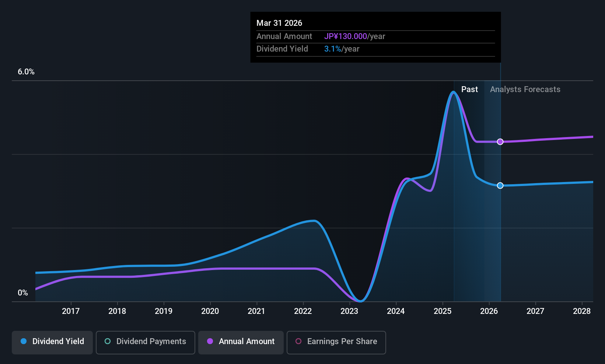Select the blue Dividend Yield legend dot
605x364 pixels.
(23, 342)
